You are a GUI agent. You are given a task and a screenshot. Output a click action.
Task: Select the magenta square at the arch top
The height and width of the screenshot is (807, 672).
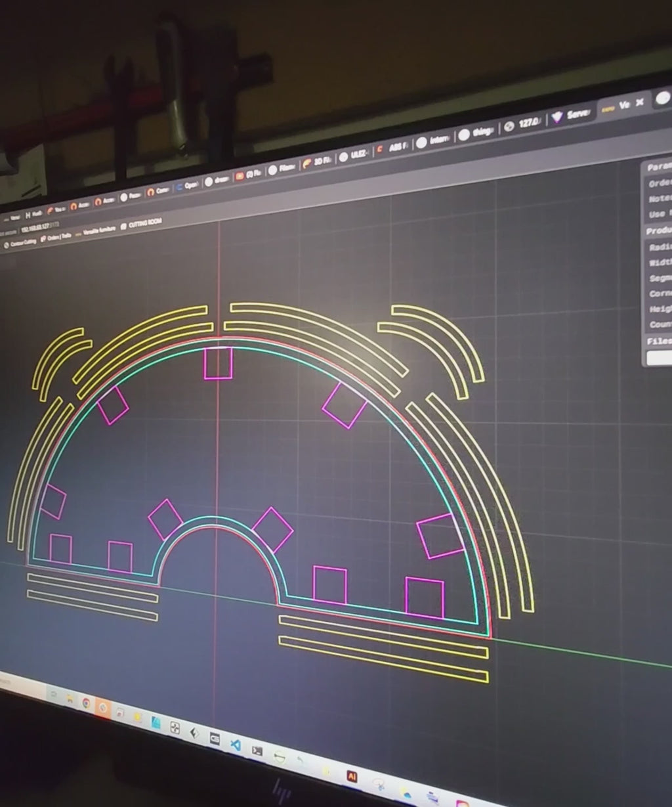218,363
